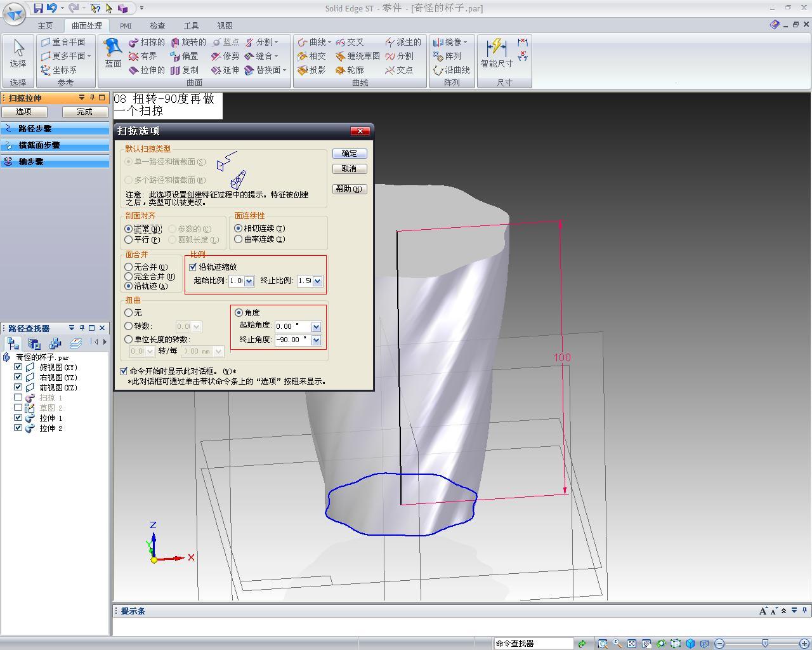The image size is (812, 650).
Task: Switch to the 视图 View tab
Action: (x=225, y=26)
